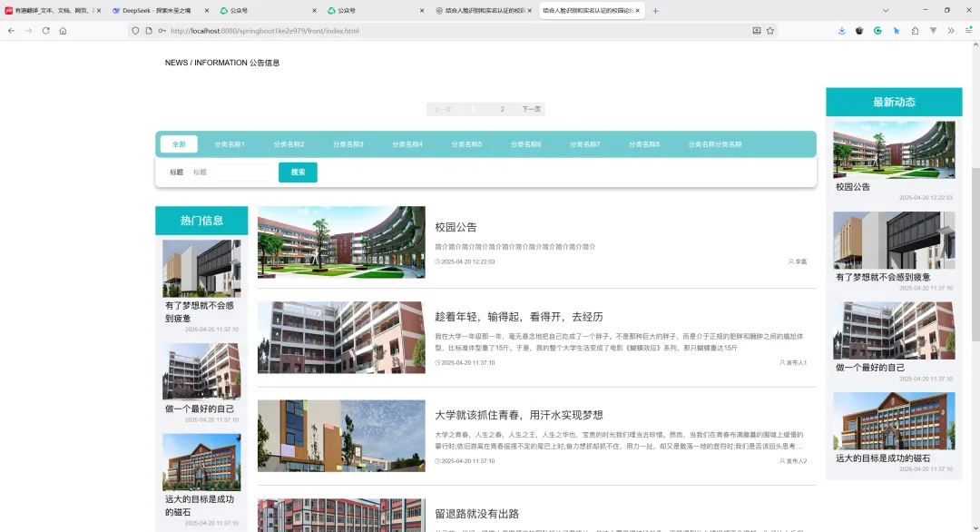Go back using the browser back arrow
This screenshot has width=980, height=532.
click(x=11, y=31)
